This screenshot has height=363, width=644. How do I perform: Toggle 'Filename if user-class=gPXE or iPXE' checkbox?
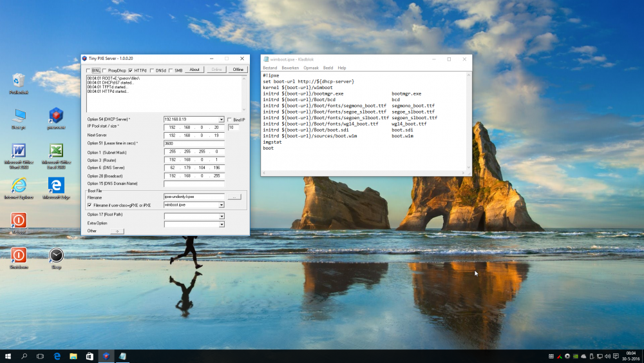pos(90,205)
